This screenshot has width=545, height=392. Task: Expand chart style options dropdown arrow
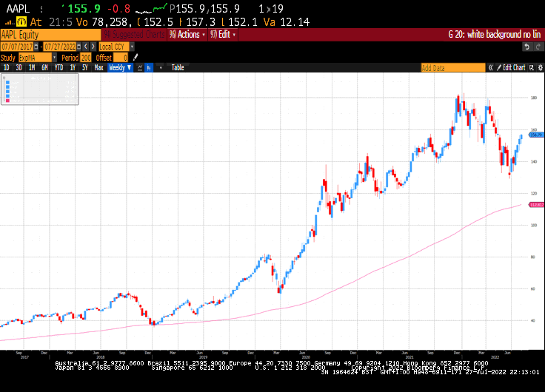[161, 68]
